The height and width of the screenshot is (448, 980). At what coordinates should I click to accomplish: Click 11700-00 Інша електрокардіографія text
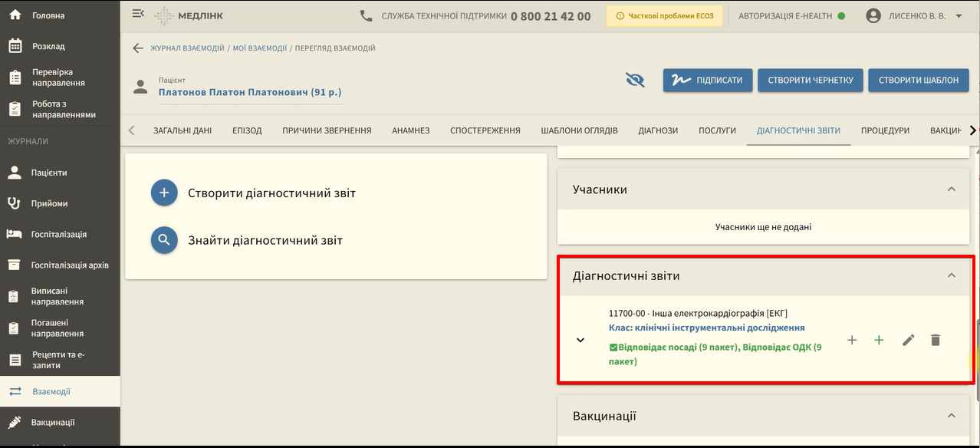698,313
